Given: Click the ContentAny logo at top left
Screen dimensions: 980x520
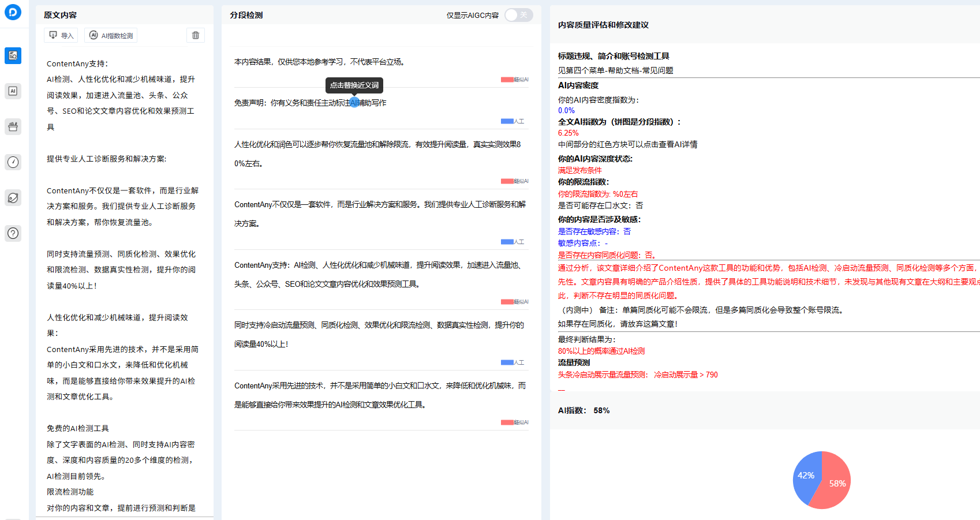Looking at the screenshot, I should pos(13,12).
